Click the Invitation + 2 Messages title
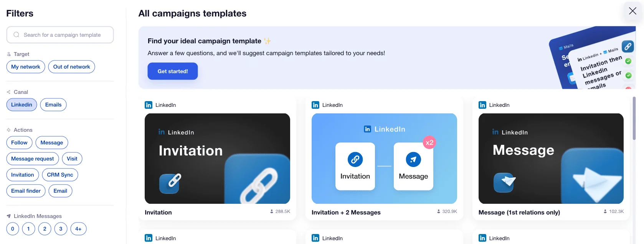This screenshot has width=644, height=244. pos(346,212)
